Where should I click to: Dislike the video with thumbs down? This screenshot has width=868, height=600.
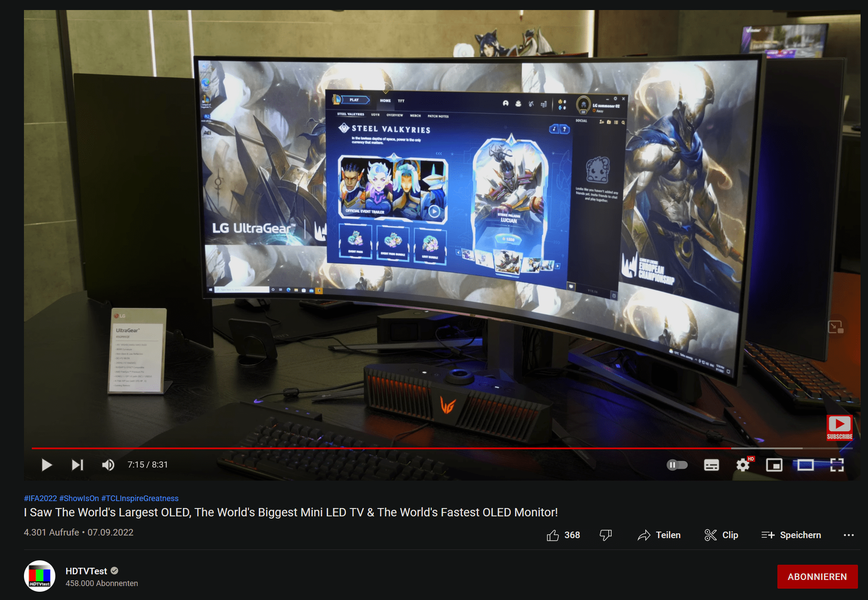606,535
